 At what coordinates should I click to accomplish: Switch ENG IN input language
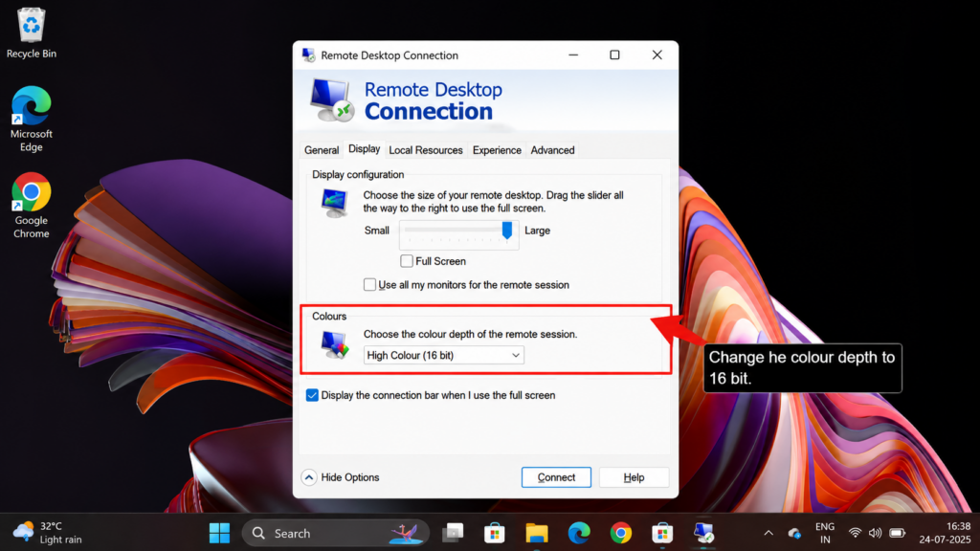coord(825,533)
